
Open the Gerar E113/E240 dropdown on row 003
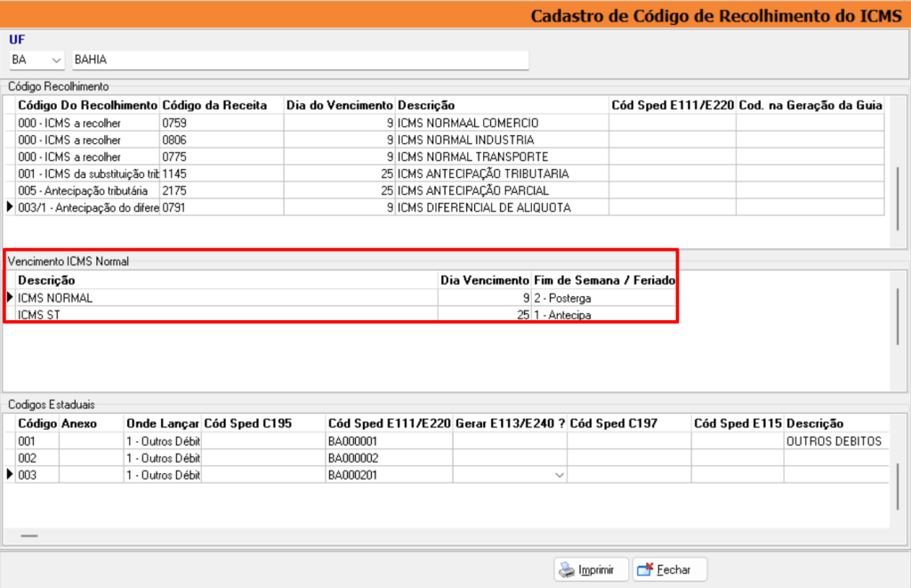(560, 475)
